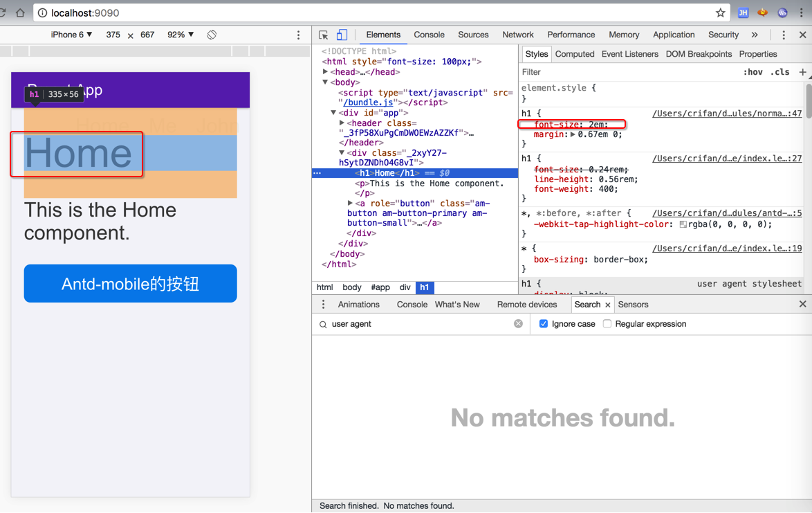Image resolution: width=812 pixels, height=513 pixels.
Task: Open DevTools customize menu
Action: (x=784, y=35)
